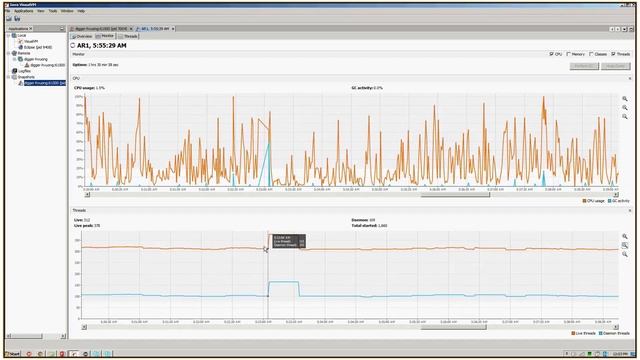Image resolution: width=640 pixels, height=360 pixels.
Task: Click the second toolbar icon under the menu bar
Action: pos(17,19)
